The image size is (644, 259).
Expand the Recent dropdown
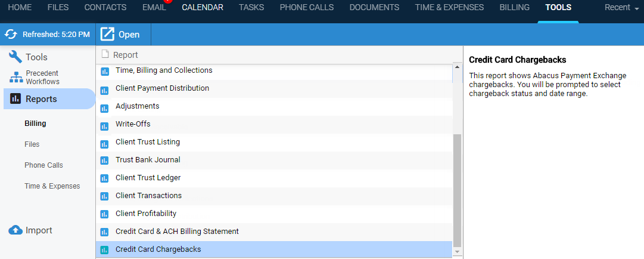pyautogui.click(x=621, y=7)
